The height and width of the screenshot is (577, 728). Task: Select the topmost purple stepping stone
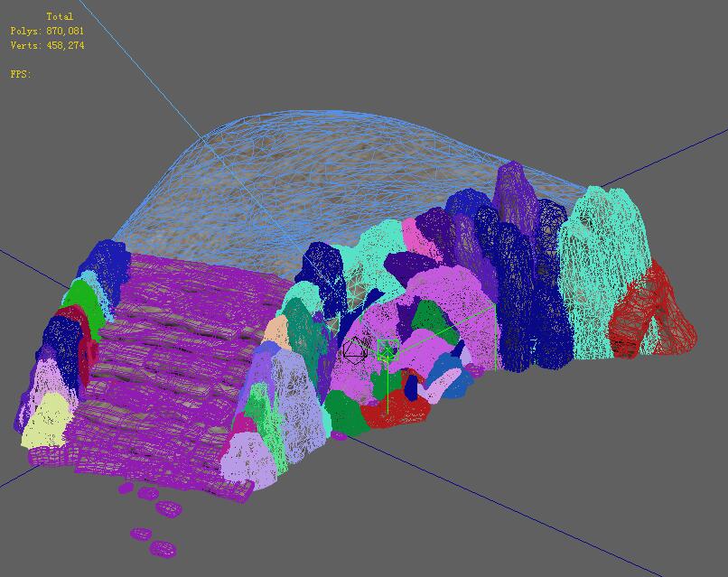point(126,489)
